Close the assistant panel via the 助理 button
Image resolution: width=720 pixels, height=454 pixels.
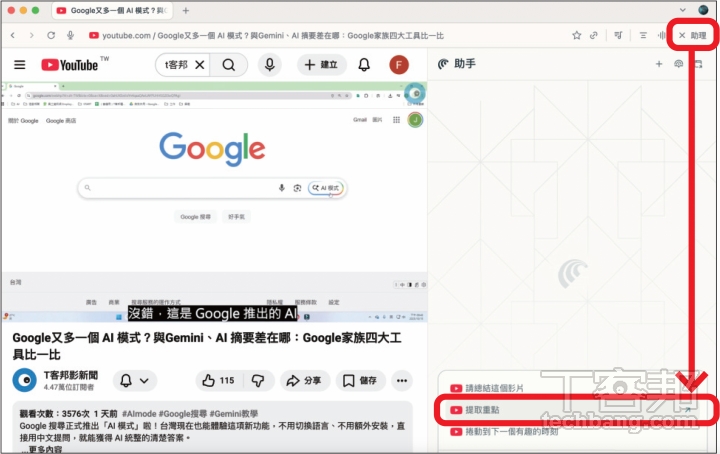tap(692, 35)
